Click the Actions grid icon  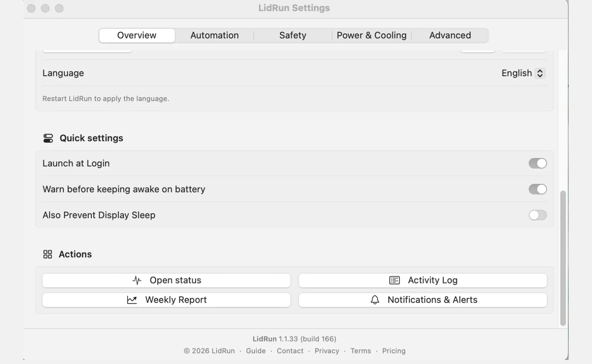pyautogui.click(x=48, y=254)
